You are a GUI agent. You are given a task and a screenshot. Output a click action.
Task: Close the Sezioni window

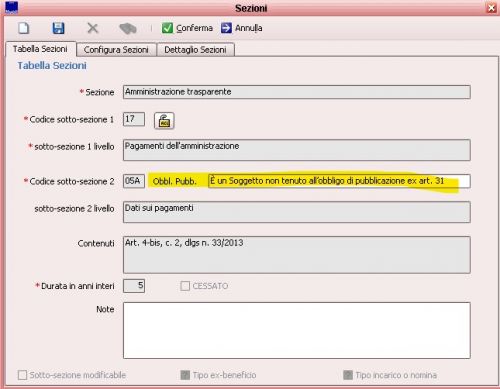click(492, 8)
